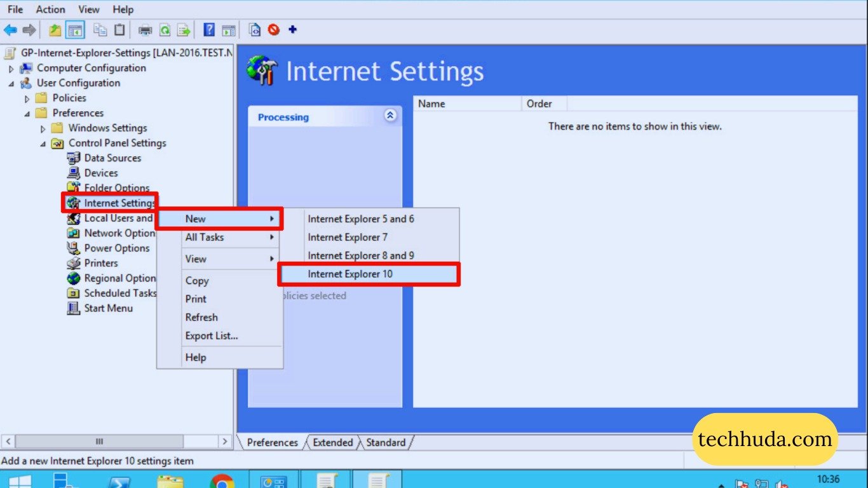
Task: Click the blue Help question mark icon
Action: (209, 30)
